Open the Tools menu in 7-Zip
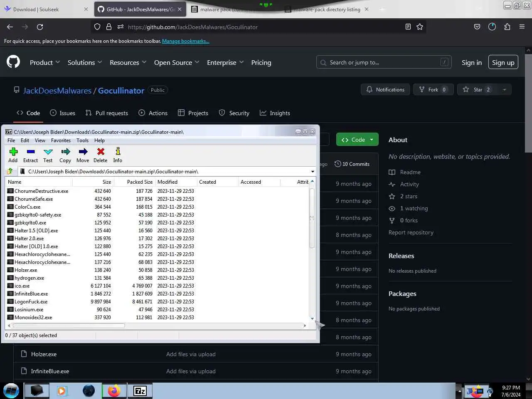This screenshot has height=399, width=532. pos(82,140)
